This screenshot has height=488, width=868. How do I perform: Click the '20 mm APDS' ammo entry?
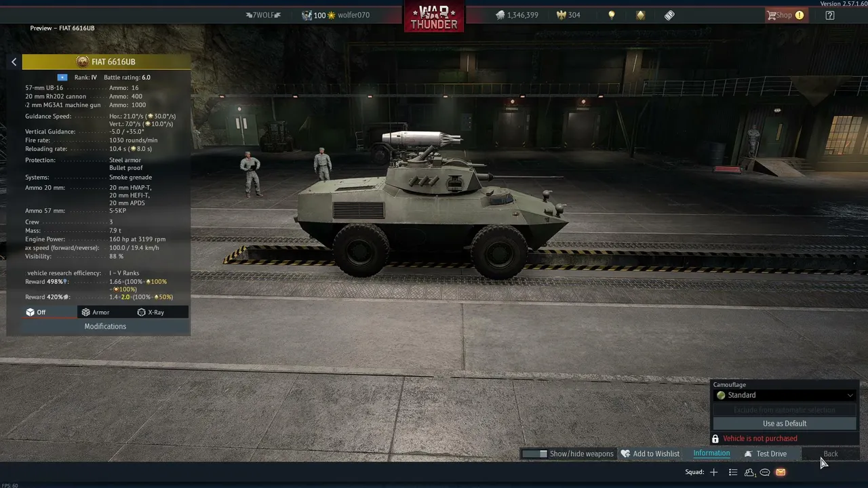coord(127,203)
